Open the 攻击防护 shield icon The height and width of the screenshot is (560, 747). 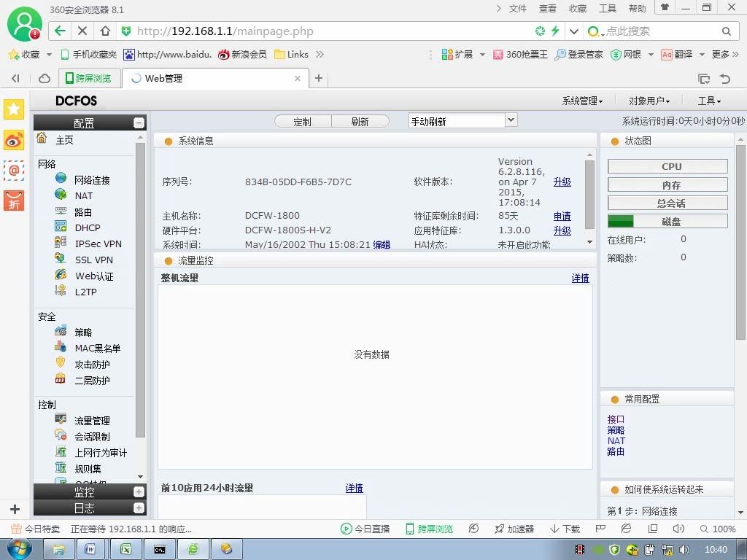(x=60, y=362)
